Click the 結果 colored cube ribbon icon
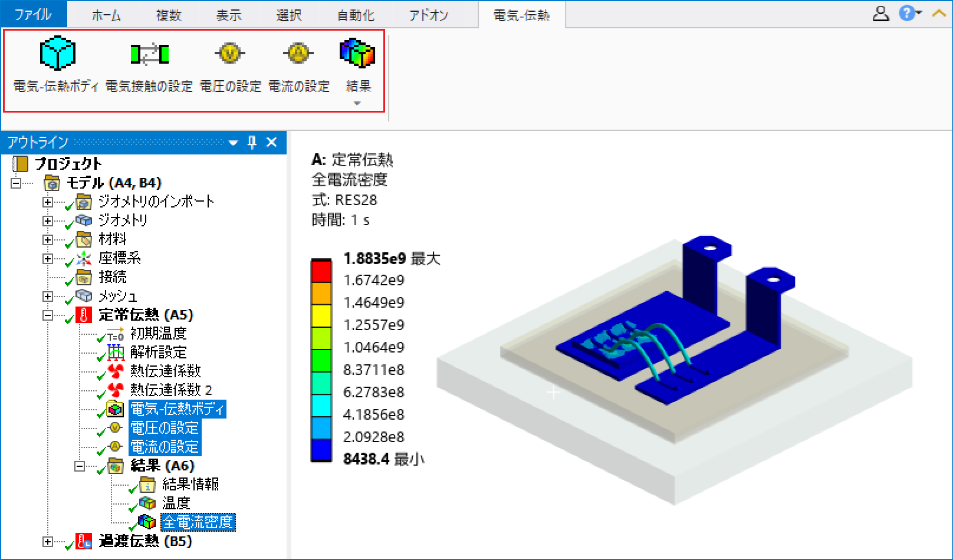The image size is (953, 560). [357, 52]
